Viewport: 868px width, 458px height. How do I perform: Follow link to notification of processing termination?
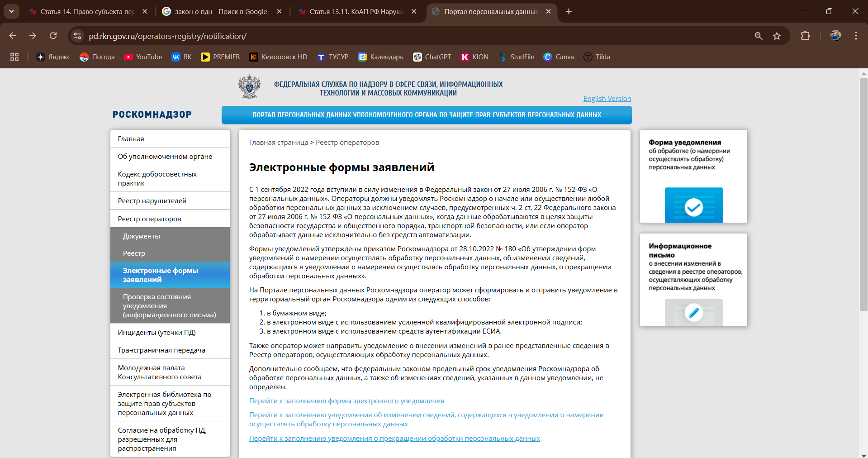[x=394, y=439]
